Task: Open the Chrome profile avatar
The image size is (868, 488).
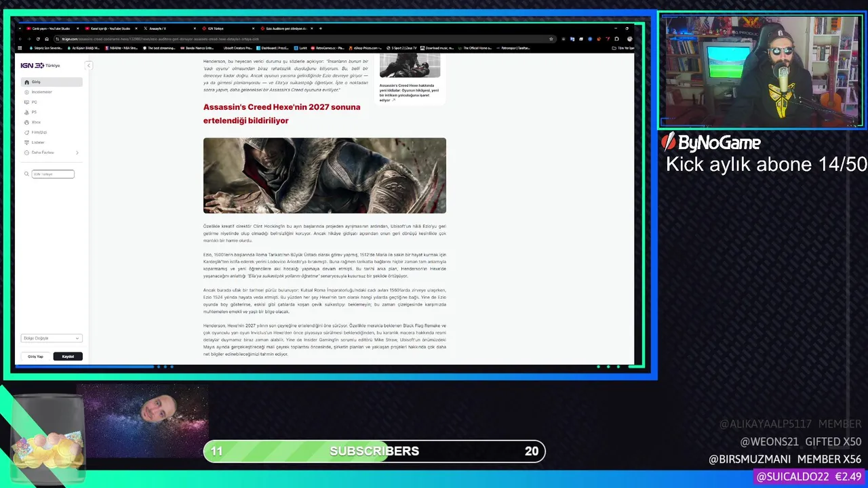Action: tap(629, 39)
